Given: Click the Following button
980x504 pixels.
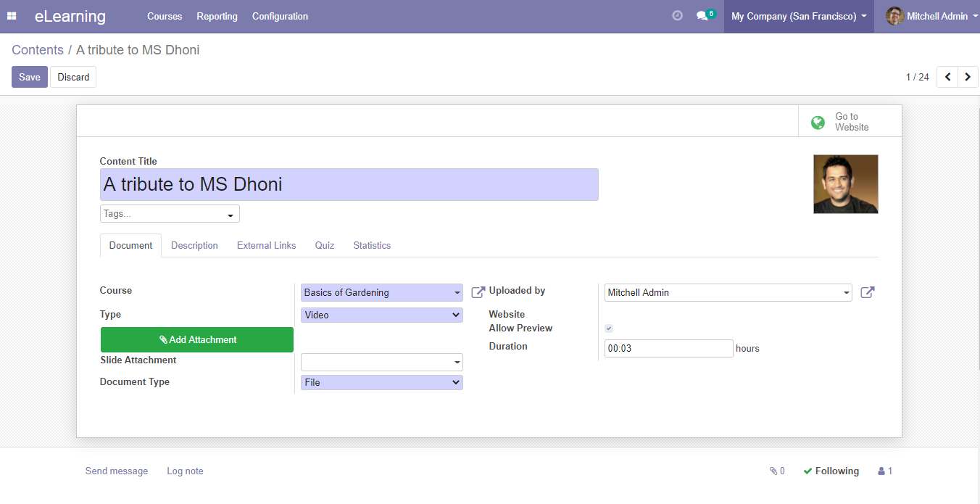Looking at the screenshot, I should point(831,471).
